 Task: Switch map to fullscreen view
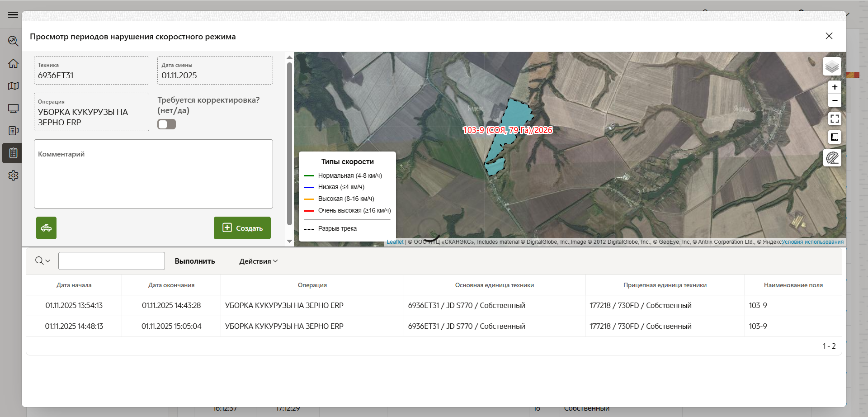tap(835, 119)
